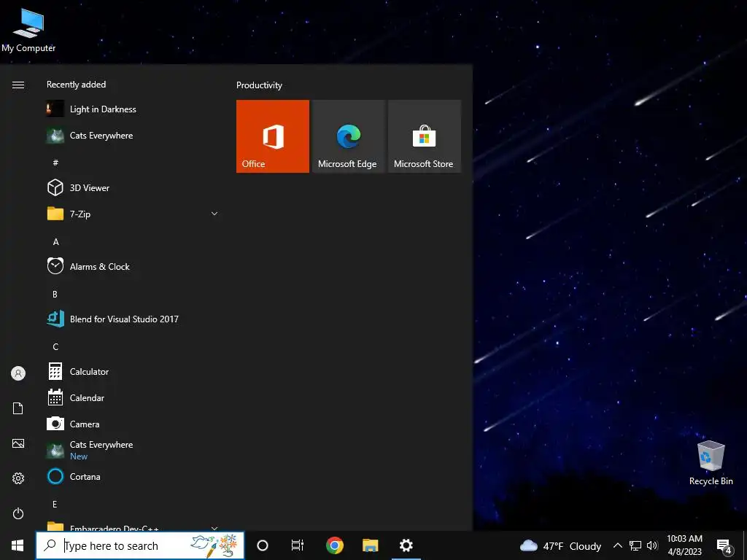Click the Windows Start button
Viewport: 747px width, 560px height.
18,545
